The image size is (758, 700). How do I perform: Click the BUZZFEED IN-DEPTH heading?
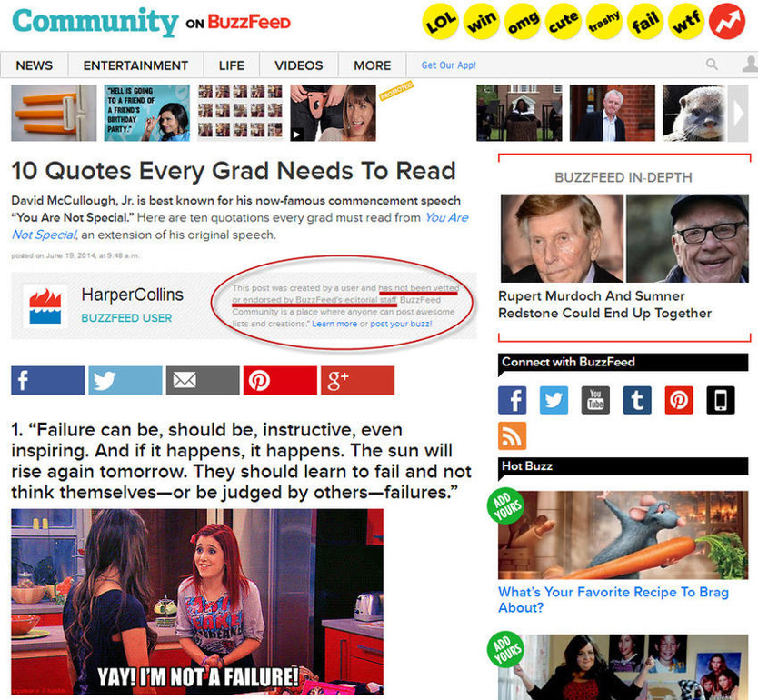click(623, 177)
